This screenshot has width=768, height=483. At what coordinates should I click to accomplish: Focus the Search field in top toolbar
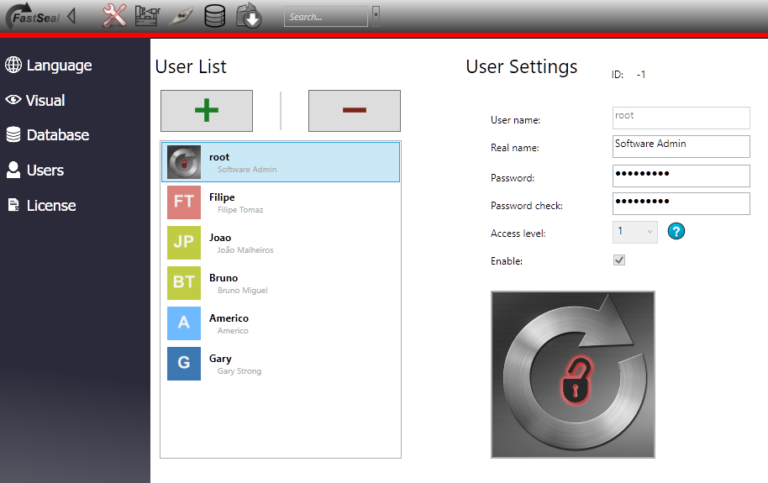click(x=326, y=17)
